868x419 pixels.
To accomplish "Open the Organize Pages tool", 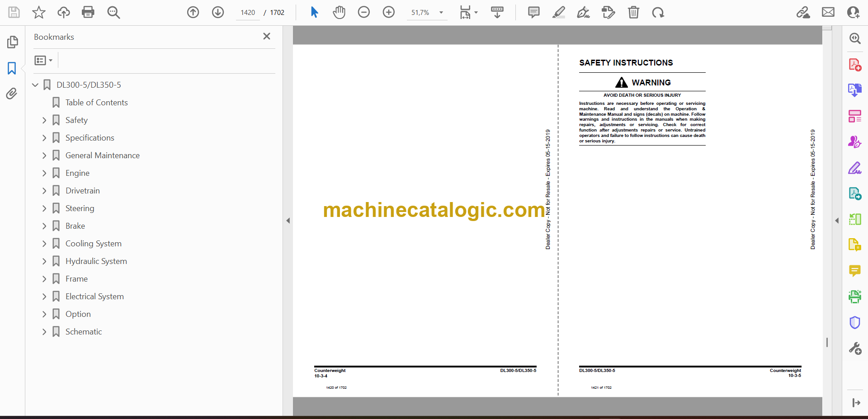I will (x=854, y=116).
